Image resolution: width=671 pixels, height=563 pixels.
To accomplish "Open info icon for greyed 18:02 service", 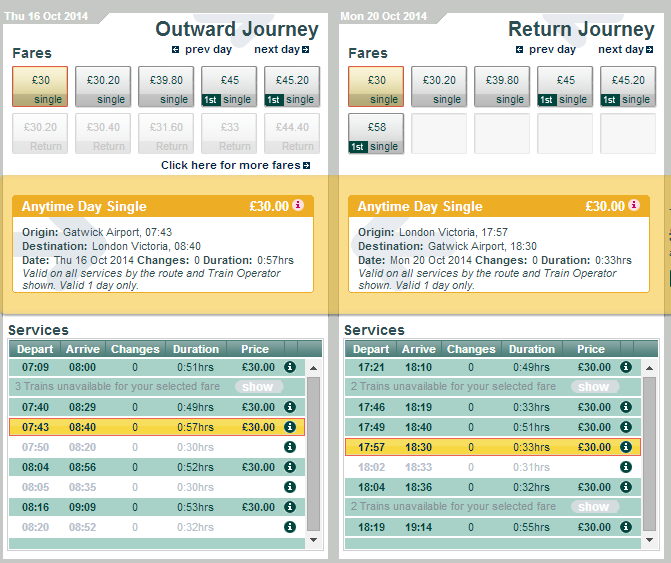I will coord(626,467).
